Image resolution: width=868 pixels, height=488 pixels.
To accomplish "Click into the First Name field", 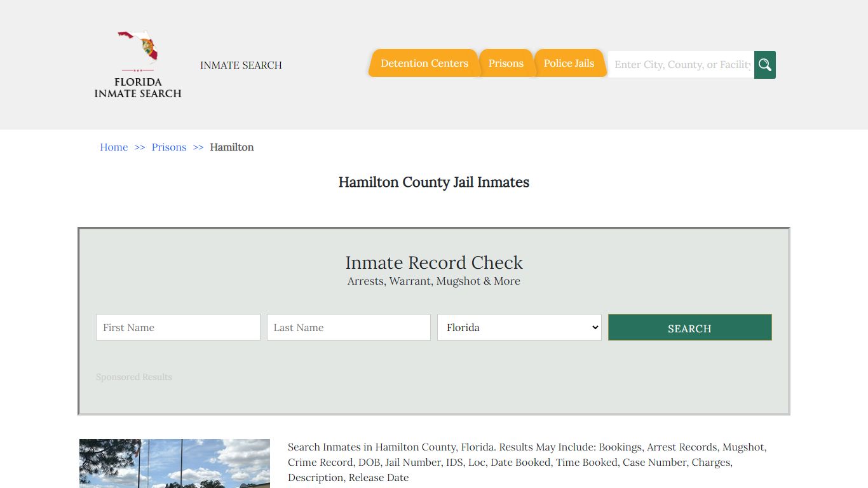I will [x=178, y=327].
